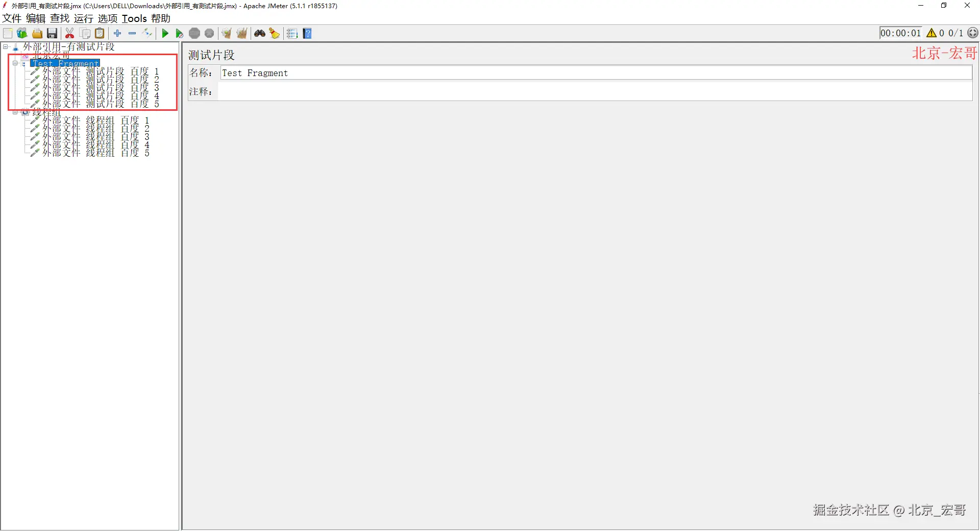The height and width of the screenshot is (531, 980).
Task: Select 外部文件 线程组 百度 5 sampler
Action: [96, 153]
